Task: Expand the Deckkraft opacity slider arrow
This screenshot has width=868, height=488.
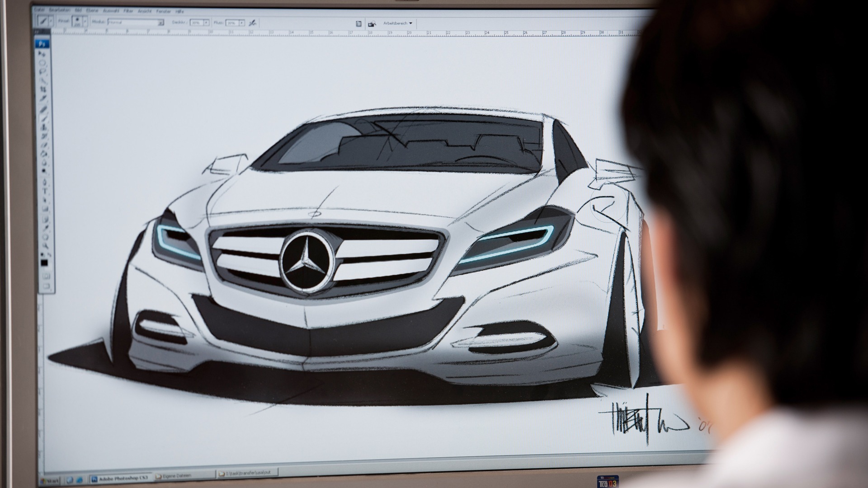Action: coord(206,23)
